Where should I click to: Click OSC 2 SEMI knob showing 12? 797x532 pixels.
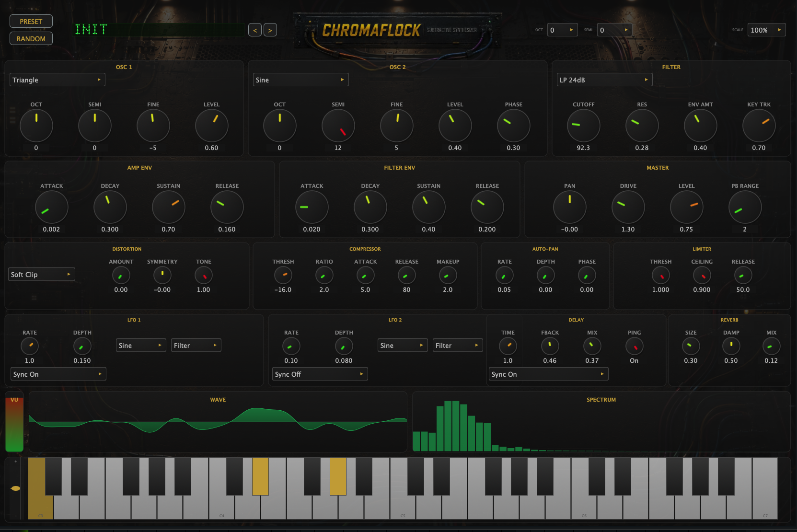[x=338, y=126]
